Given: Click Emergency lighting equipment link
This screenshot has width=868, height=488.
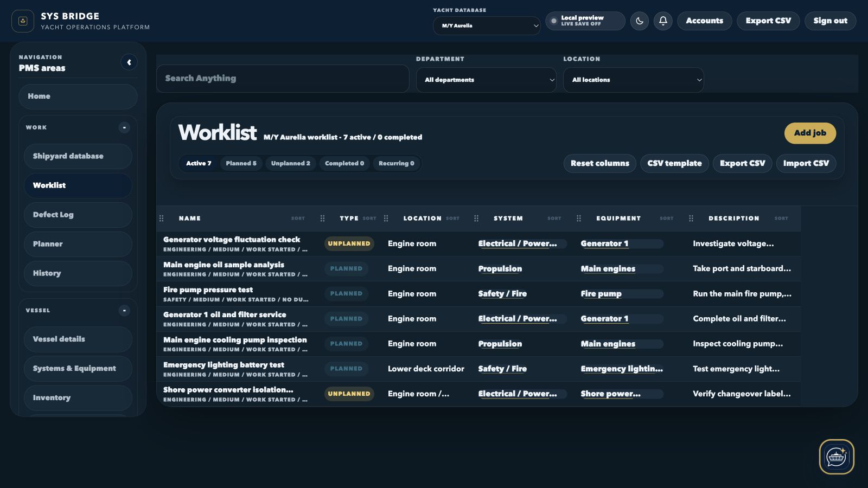Looking at the screenshot, I should (x=622, y=369).
